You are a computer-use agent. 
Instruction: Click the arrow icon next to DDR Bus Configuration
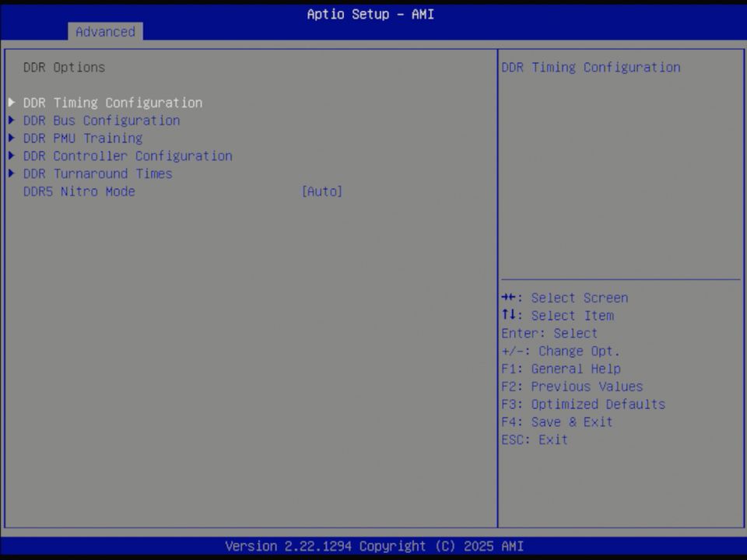[11, 120]
